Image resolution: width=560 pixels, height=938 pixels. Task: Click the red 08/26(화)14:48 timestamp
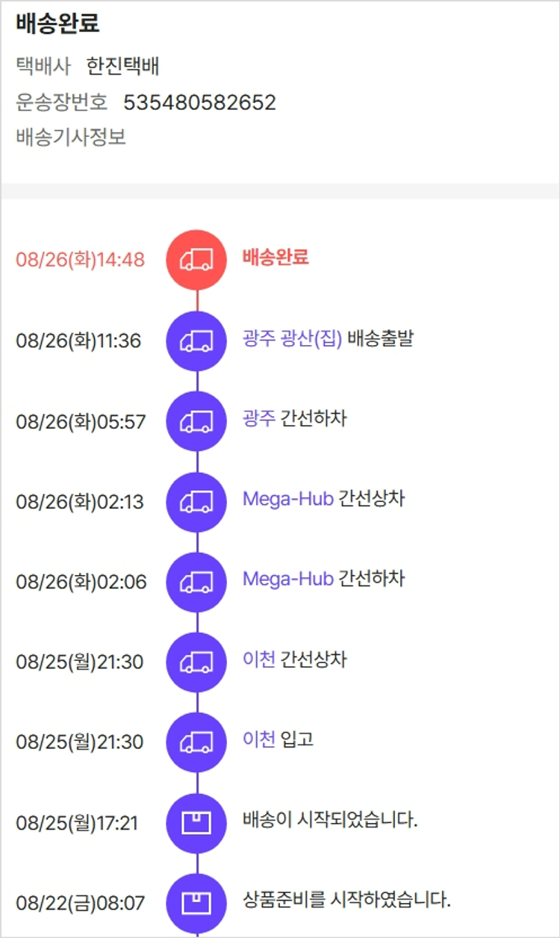(x=80, y=260)
